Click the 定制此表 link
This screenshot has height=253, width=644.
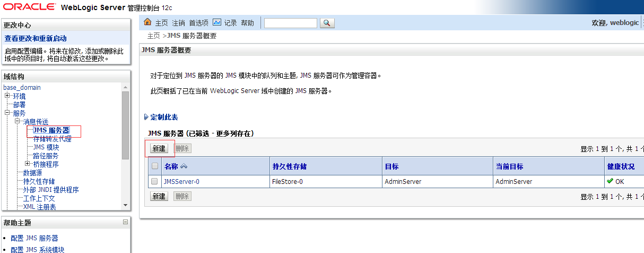pos(164,117)
